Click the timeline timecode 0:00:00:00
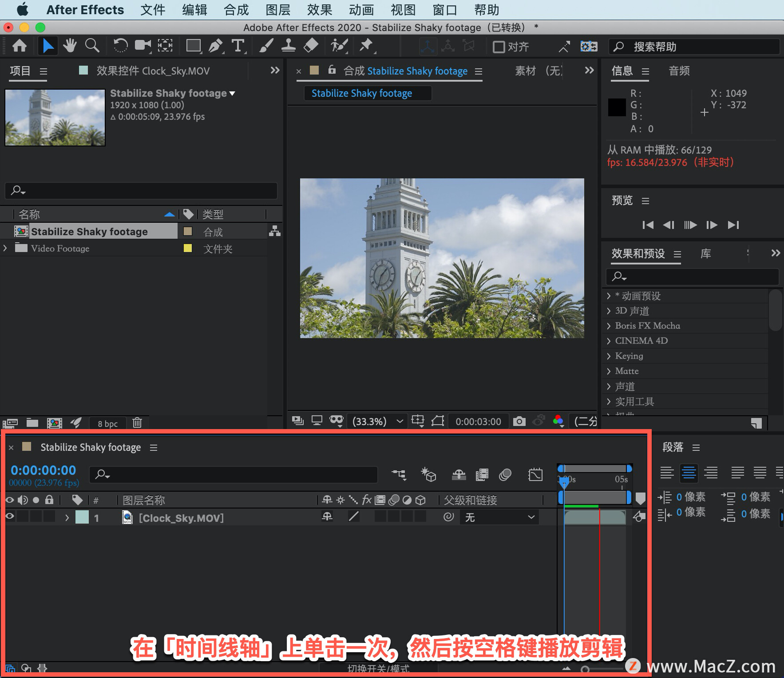The height and width of the screenshot is (678, 784). [x=43, y=470]
